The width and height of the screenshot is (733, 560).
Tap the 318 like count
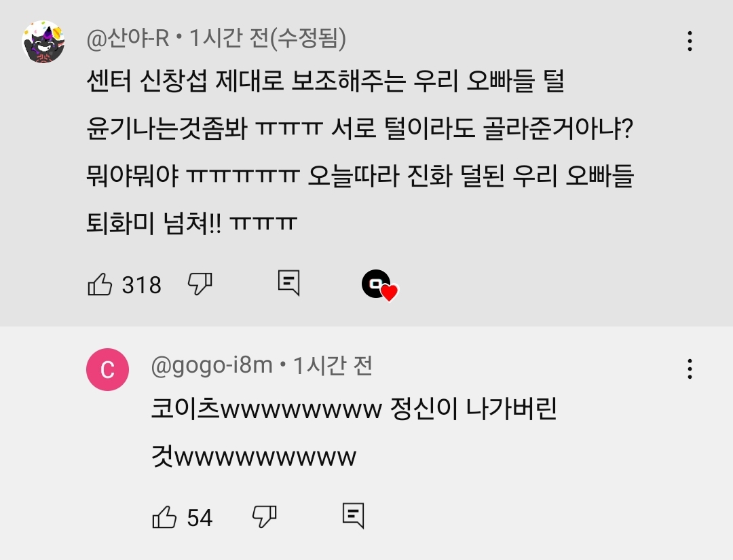pos(142,284)
